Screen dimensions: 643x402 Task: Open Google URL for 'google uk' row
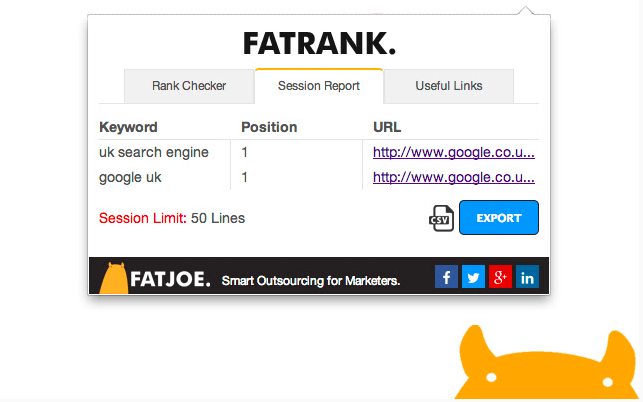click(454, 178)
